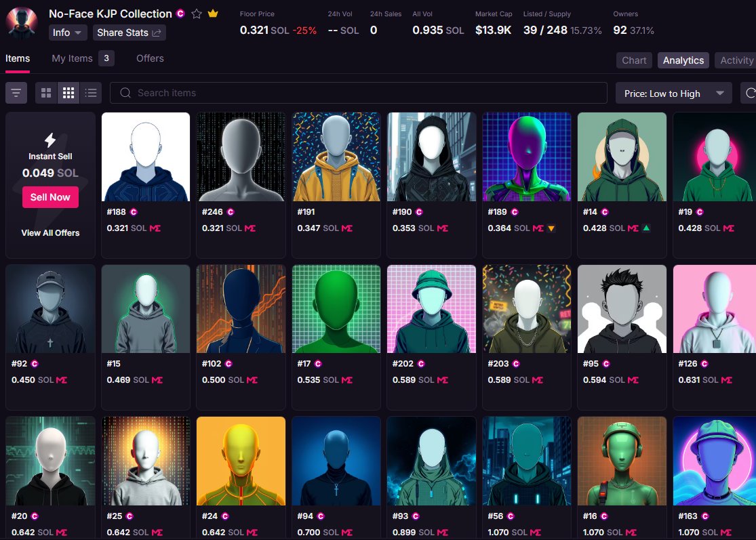The image size is (756, 540).
Task: Click the badge icon next to #24
Action: (x=225, y=516)
